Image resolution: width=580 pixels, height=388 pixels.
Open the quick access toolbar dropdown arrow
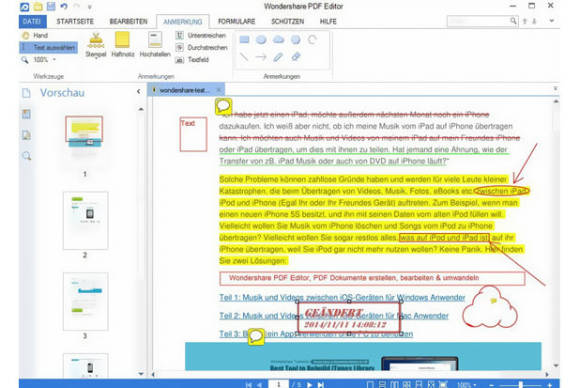90,7
